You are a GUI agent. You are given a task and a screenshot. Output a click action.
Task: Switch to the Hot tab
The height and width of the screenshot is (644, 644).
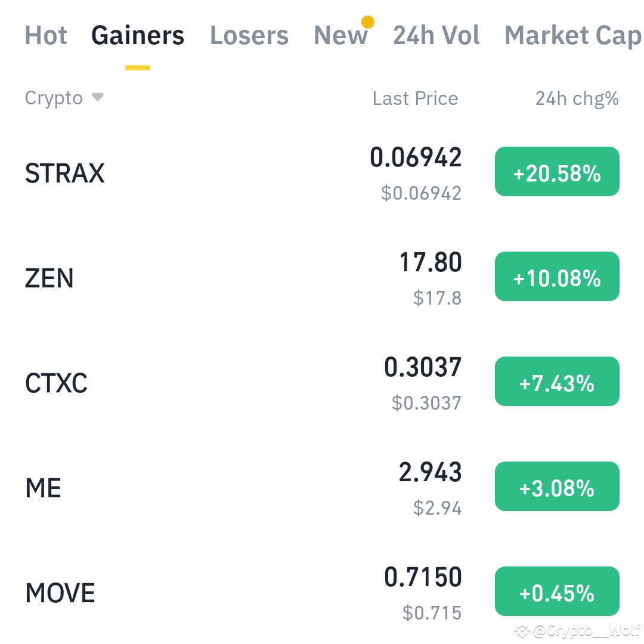45,36
